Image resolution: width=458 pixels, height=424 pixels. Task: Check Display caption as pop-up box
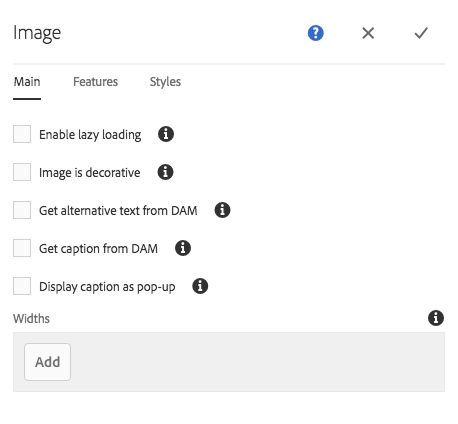coord(22,286)
